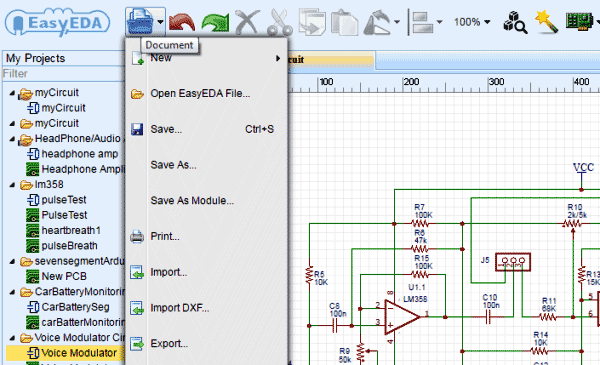Choose Import... menu entry

[x=207, y=272]
